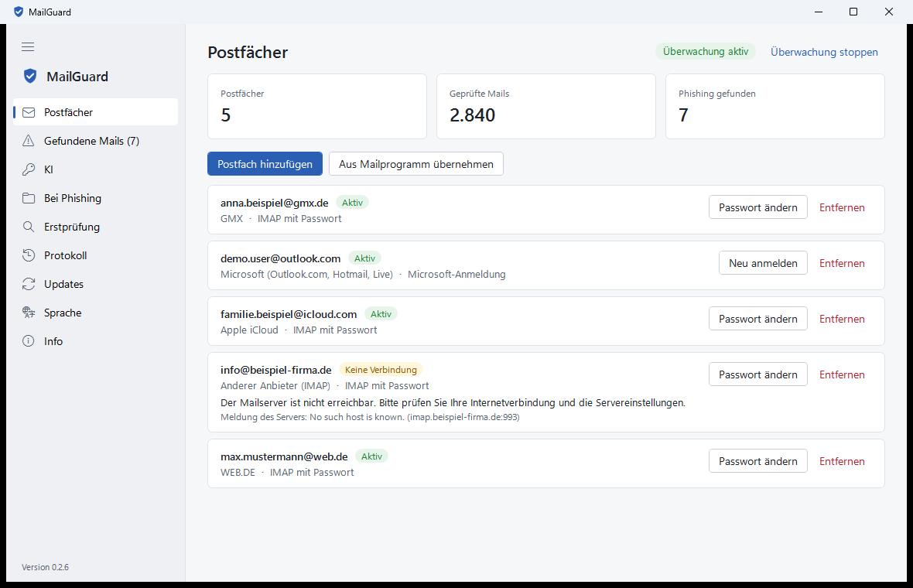Click the 'Der Mailserver ist nicht erreichbar' message
The height and width of the screenshot is (588, 913).
[x=453, y=402]
